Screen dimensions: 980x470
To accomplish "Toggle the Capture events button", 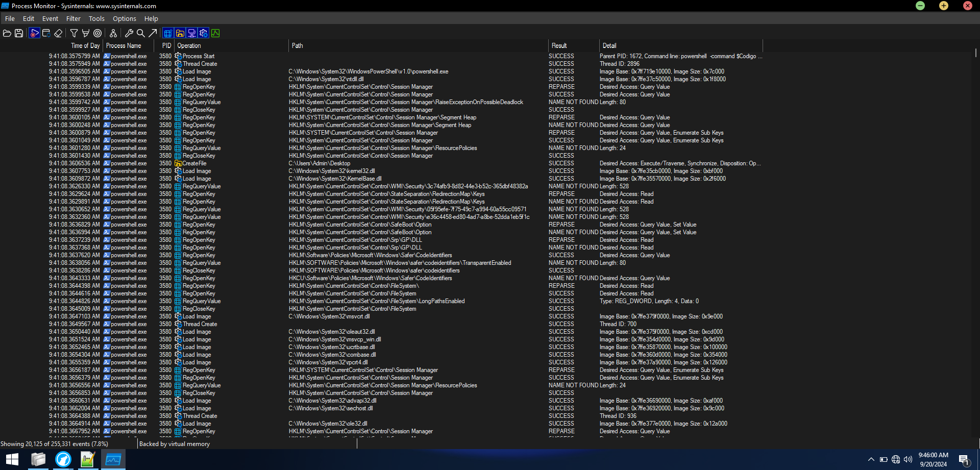I will [x=34, y=33].
